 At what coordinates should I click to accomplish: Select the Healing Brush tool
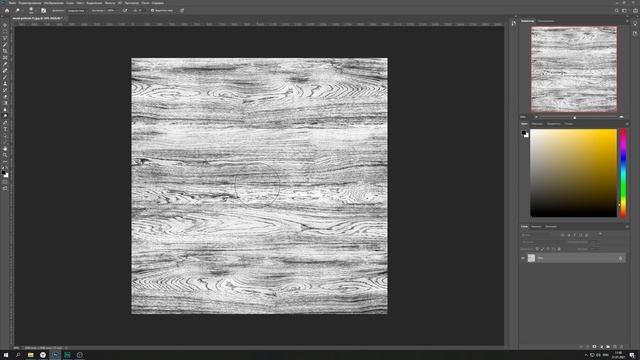tap(5, 71)
